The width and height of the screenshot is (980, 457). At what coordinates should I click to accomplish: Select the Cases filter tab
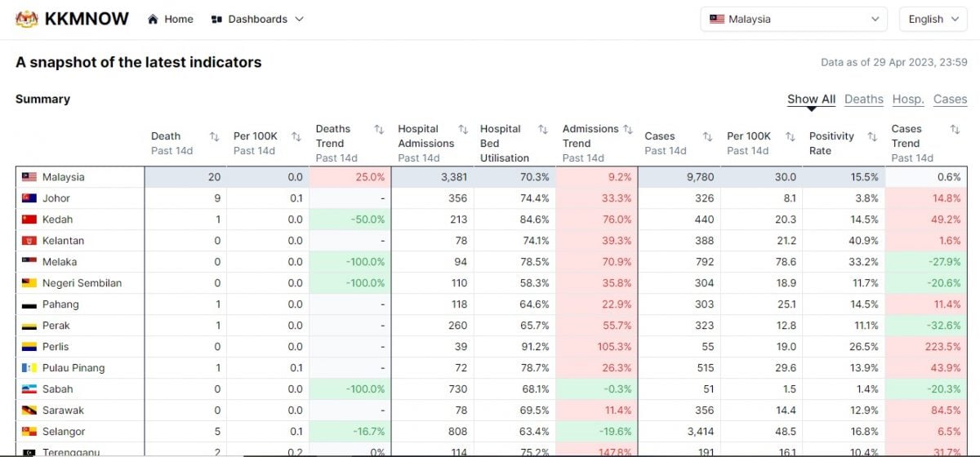pos(950,100)
